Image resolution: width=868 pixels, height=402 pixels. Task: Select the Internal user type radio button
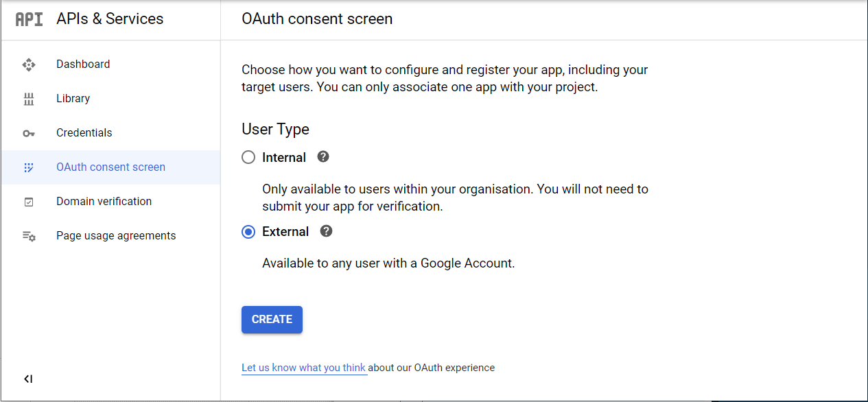click(x=248, y=158)
